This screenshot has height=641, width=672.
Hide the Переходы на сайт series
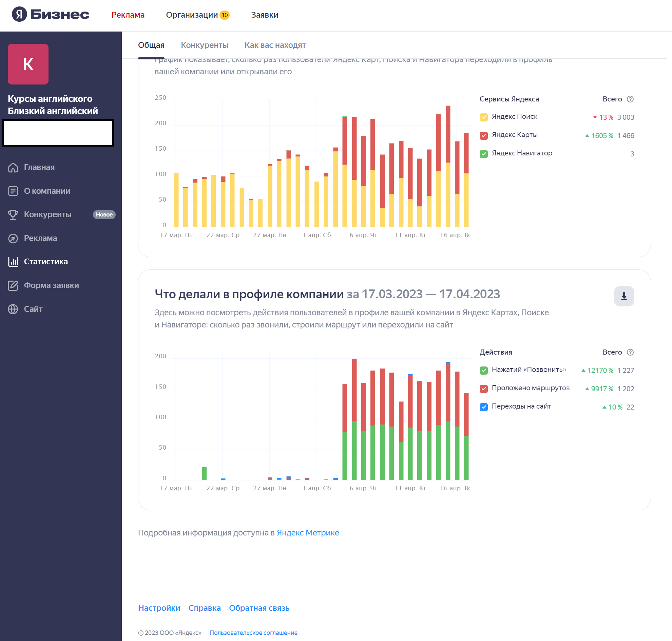coord(483,407)
